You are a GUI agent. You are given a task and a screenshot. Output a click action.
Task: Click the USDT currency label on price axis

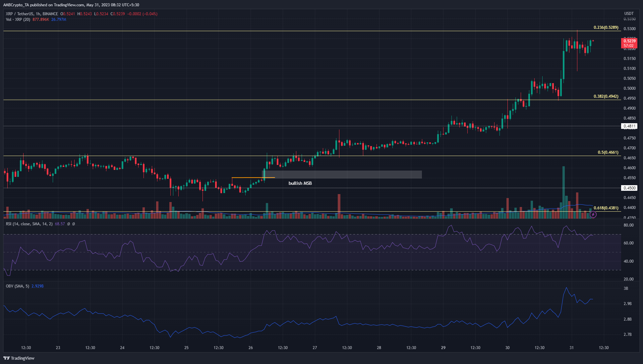(629, 14)
